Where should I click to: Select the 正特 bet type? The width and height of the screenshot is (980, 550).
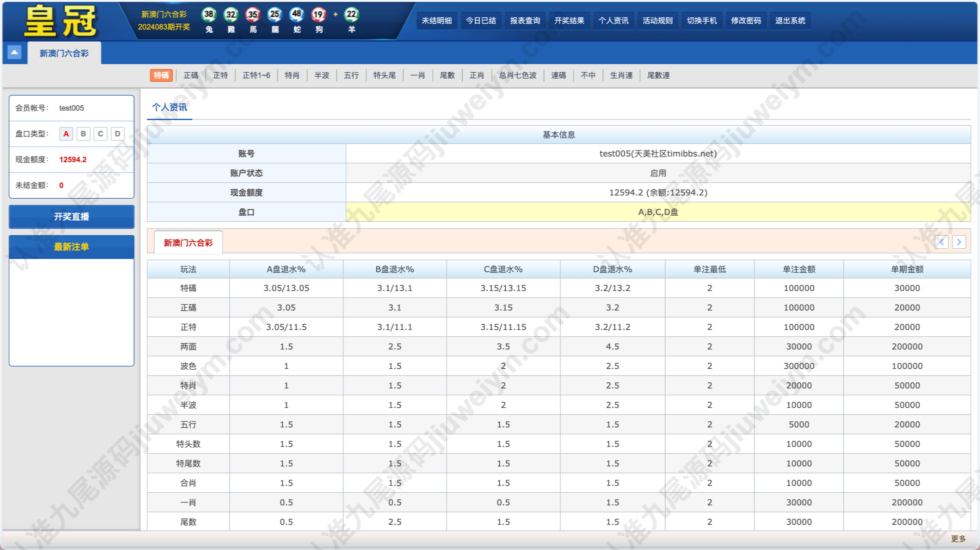pyautogui.click(x=220, y=75)
